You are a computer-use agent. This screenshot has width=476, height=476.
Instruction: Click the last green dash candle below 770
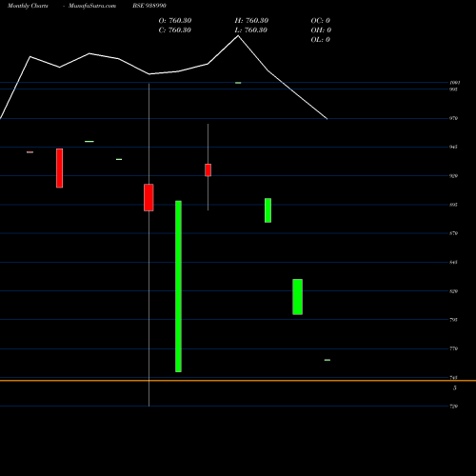pyautogui.click(x=327, y=360)
